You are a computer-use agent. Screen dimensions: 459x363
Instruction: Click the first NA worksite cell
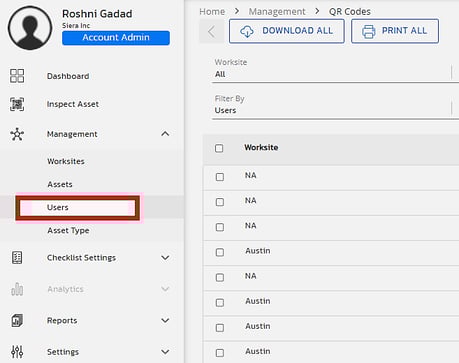pyautogui.click(x=251, y=175)
